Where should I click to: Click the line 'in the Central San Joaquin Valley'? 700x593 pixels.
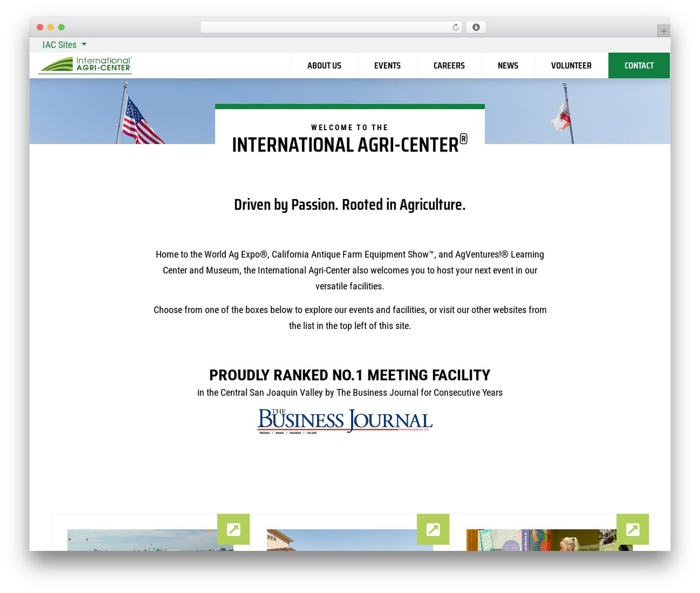pos(350,393)
